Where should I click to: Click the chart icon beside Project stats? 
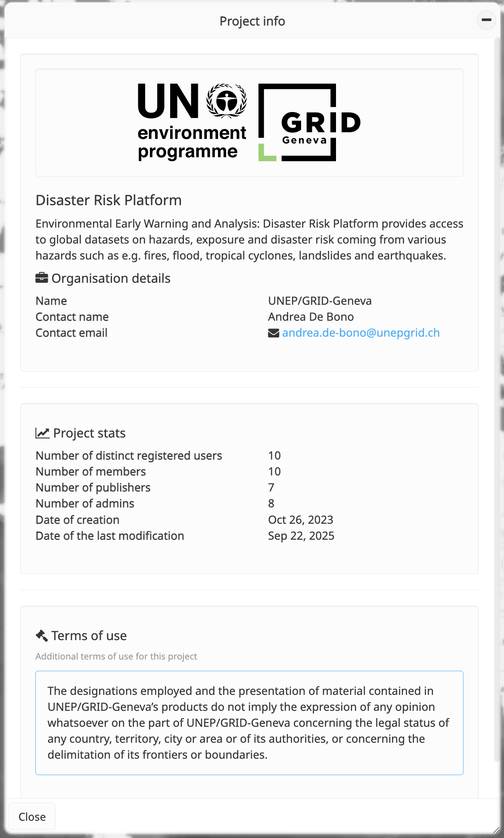tap(42, 433)
